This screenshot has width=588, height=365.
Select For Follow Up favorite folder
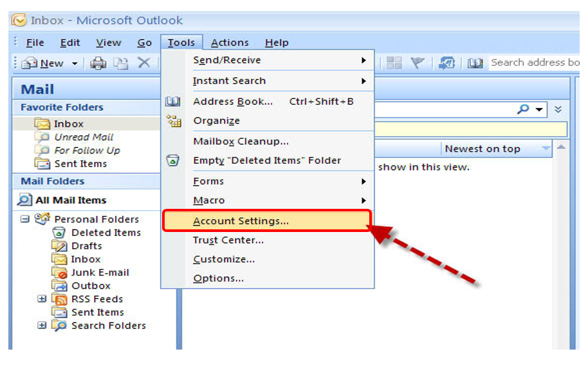(x=87, y=150)
